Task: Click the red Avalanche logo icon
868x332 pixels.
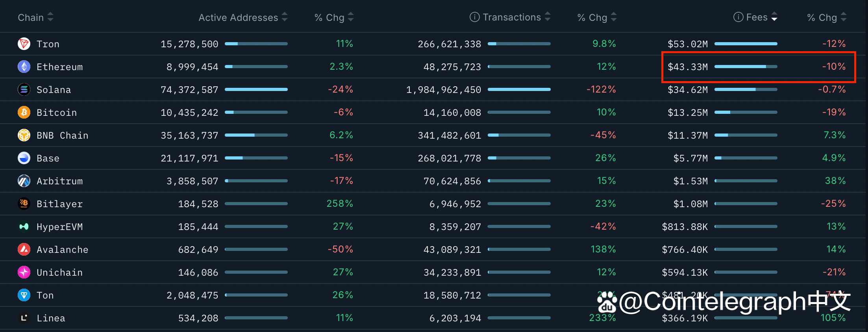Action: coord(24,249)
